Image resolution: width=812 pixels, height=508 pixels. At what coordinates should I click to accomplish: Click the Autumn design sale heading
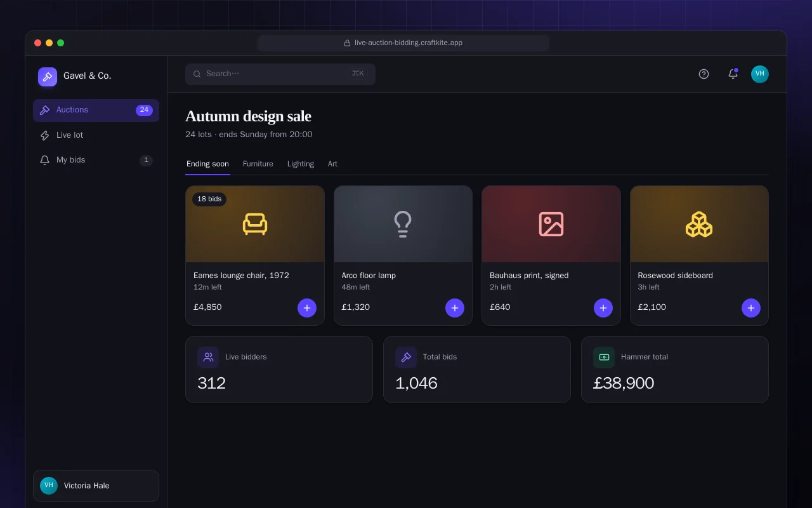pos(248,116)
